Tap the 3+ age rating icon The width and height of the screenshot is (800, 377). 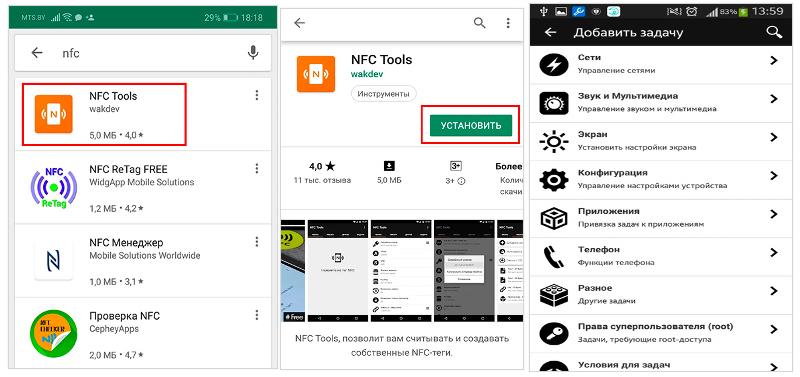[456, 166]
